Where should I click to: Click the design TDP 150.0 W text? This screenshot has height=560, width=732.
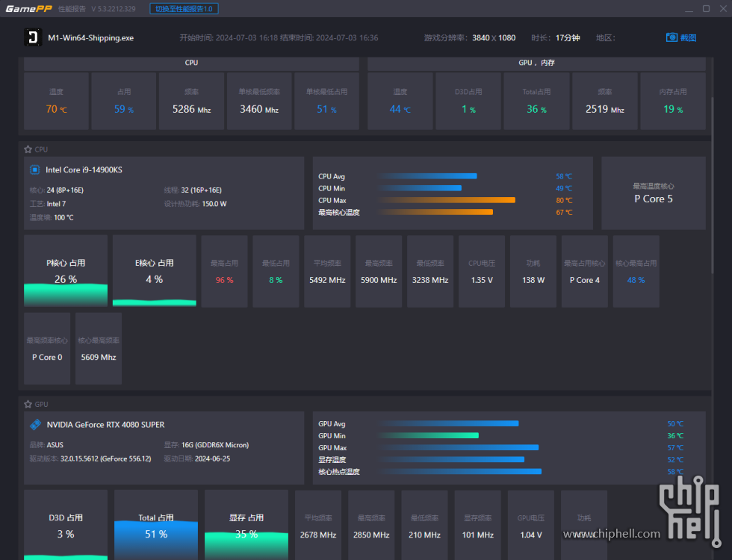214,204
